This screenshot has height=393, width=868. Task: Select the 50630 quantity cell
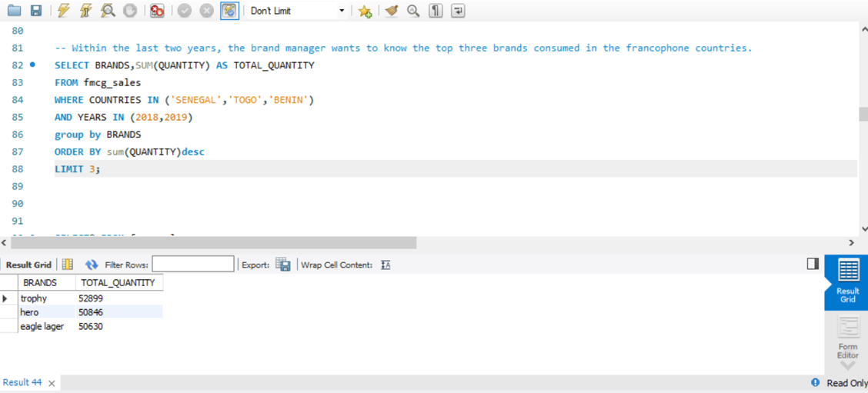pyautogui.click(x=119, y=326)
